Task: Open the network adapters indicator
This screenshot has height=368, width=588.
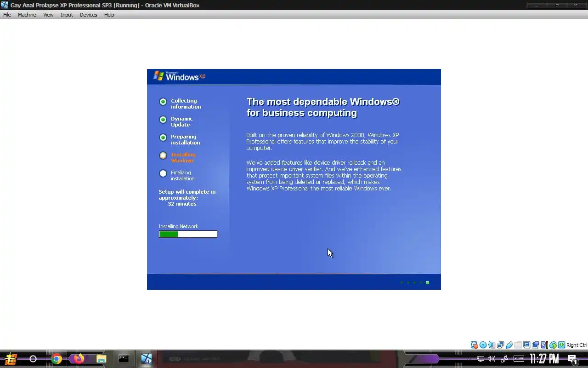Action: [500, 345]
